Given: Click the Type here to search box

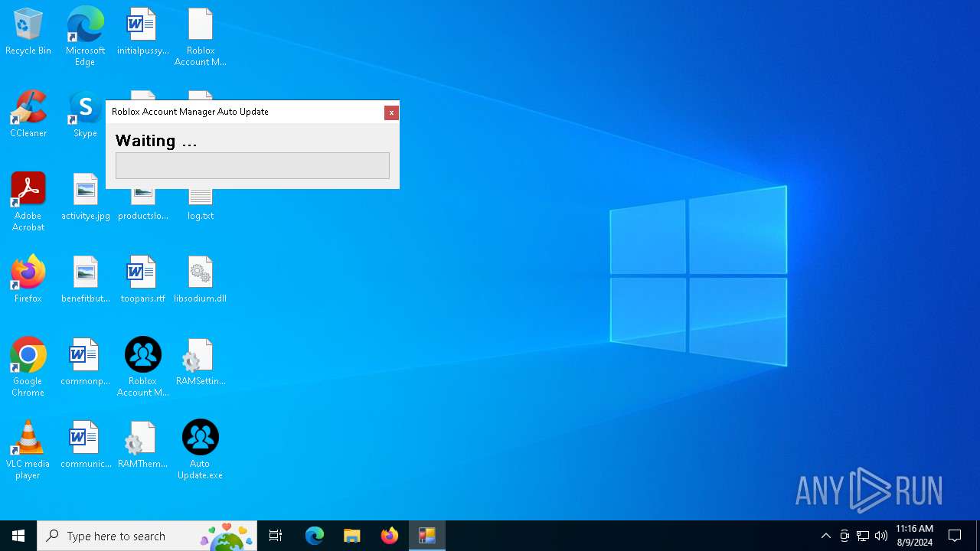Looking at the screenshot, I should pos(147,536).
